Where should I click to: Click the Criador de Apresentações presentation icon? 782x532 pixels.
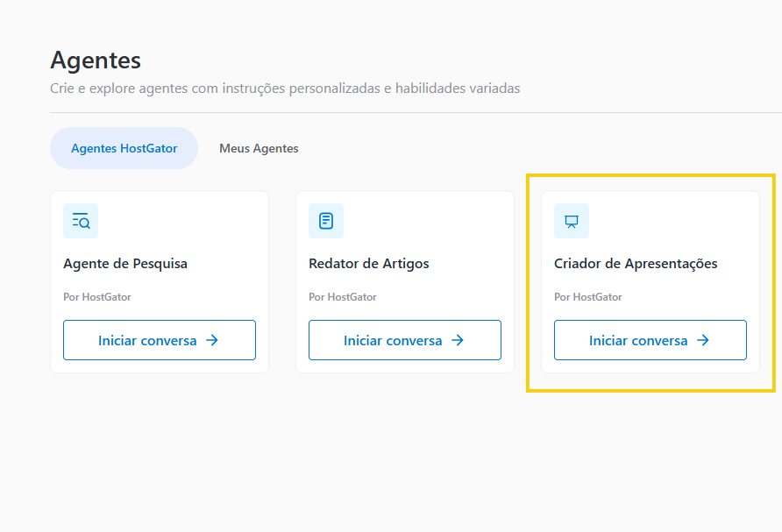(572, 221)
